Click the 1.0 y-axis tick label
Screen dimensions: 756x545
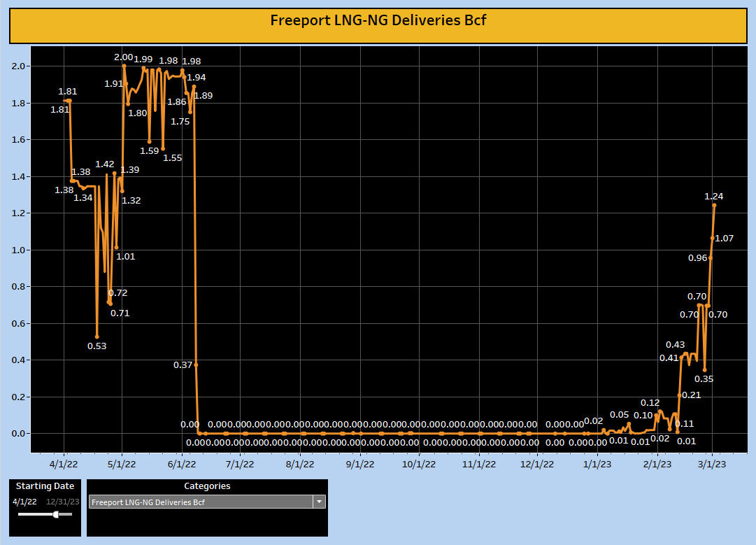[x=18, y=250]
